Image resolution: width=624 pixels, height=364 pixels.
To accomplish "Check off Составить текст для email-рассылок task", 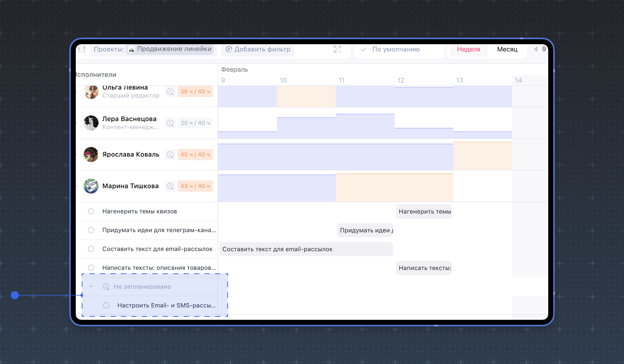I will 91,249.
